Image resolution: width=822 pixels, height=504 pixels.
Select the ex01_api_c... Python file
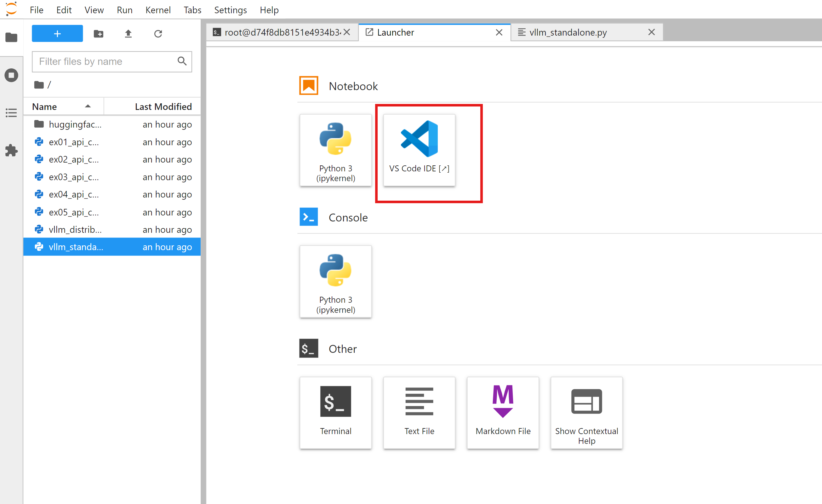coord(112,142)
